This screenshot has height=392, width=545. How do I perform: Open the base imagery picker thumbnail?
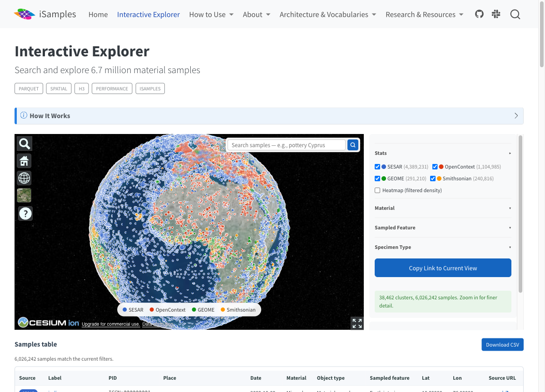[x=25, y=195]
